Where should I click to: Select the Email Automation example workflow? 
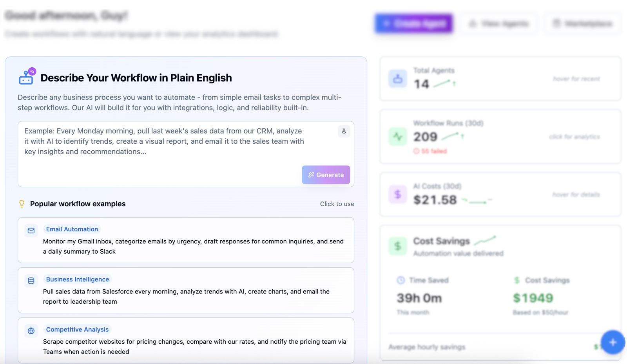click(186, 240)
